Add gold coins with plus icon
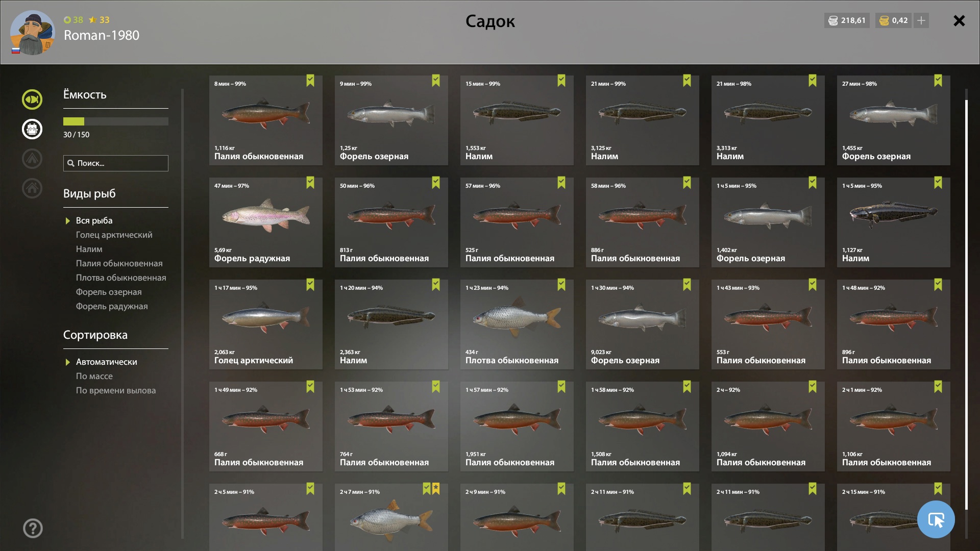The width and height of the screenshot is (980, 551). pyautogui.click(x=921, y=20)
